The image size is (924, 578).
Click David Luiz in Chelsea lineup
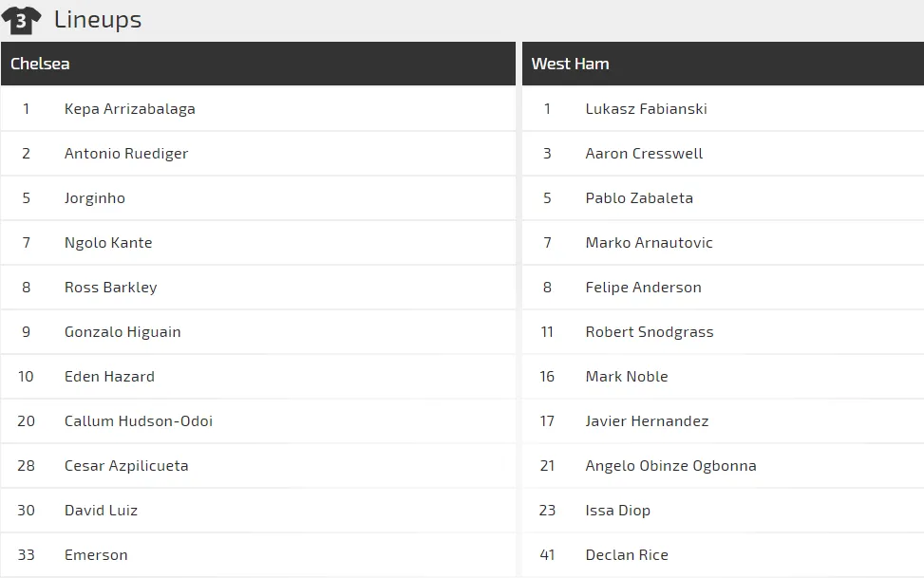(101, 511)
